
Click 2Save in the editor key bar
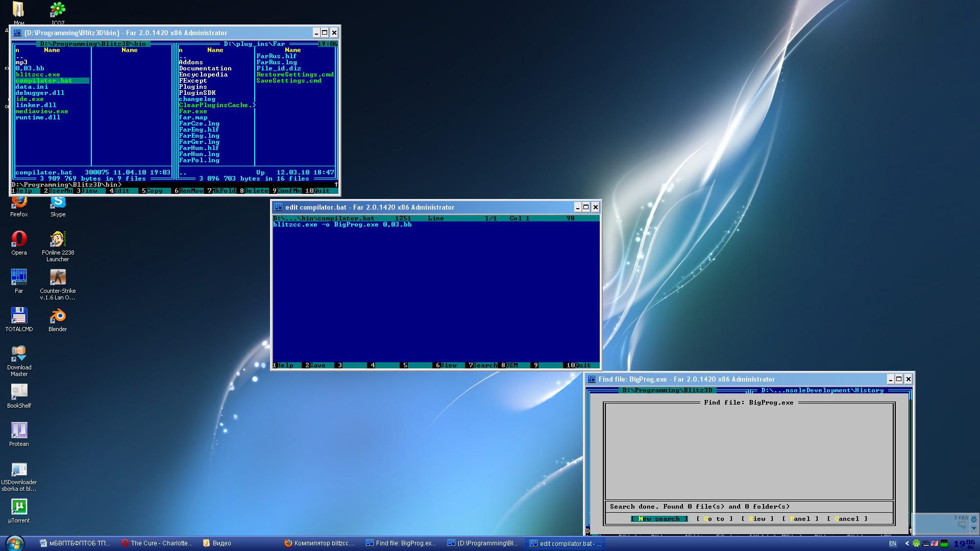click(317, 365)
